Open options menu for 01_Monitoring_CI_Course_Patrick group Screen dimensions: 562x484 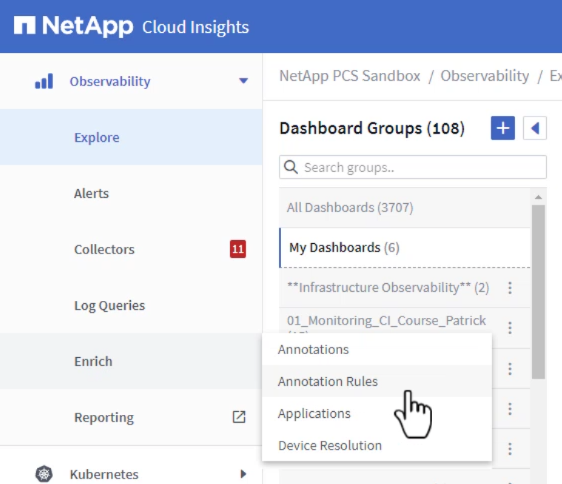pos(510,327)
